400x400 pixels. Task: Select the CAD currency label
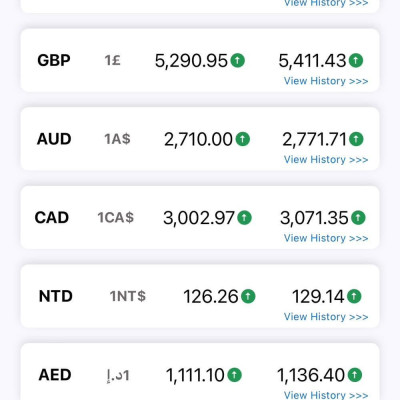coord(52,218)
